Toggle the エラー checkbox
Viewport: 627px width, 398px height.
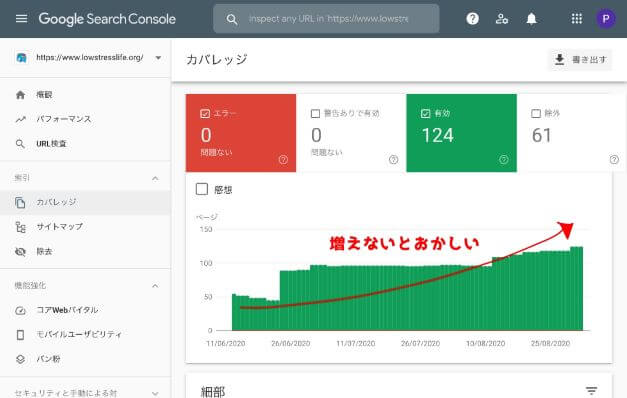(205, 114)
